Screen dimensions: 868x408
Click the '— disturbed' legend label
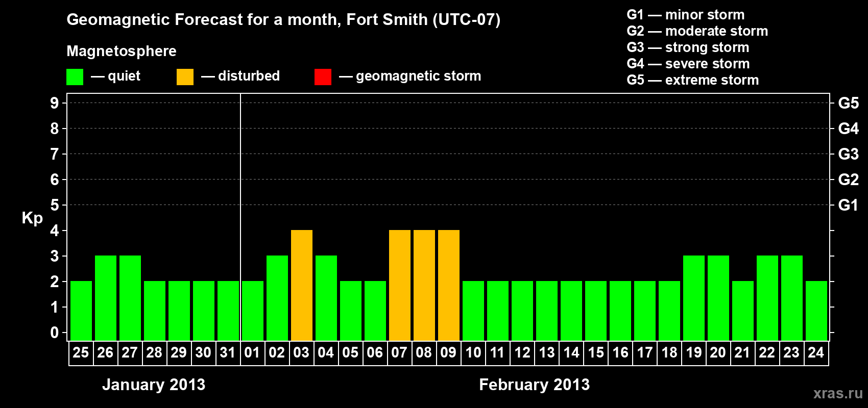[x=240, y=76]
